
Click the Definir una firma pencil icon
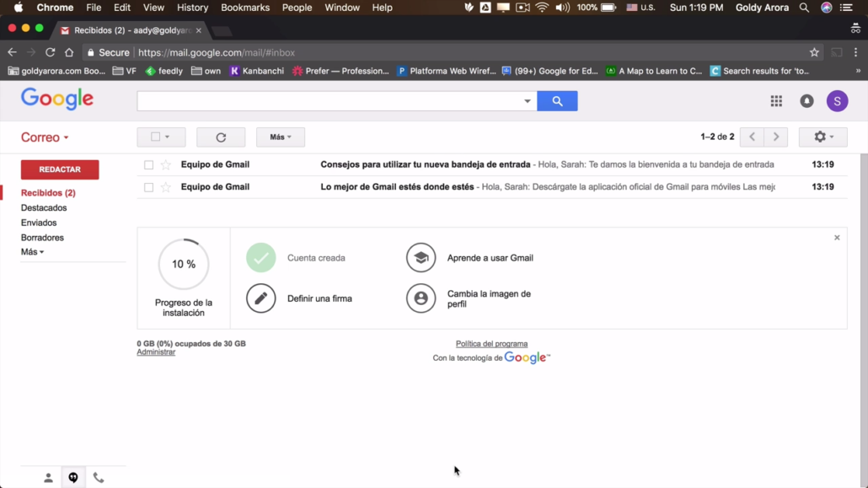click(260, 298)
